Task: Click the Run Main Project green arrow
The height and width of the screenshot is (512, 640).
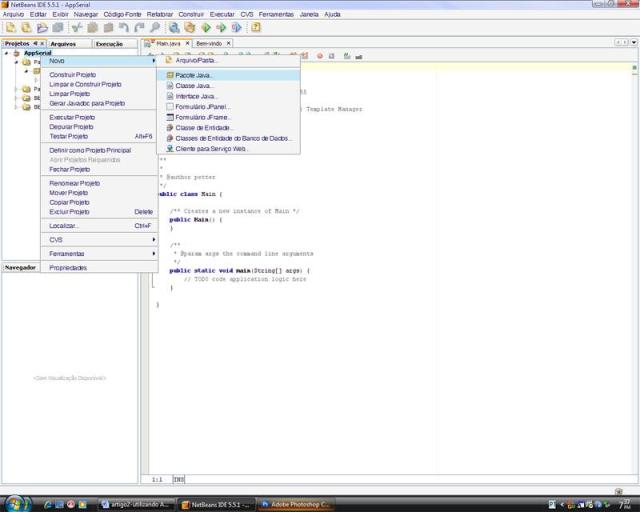Action: point(205,28)
